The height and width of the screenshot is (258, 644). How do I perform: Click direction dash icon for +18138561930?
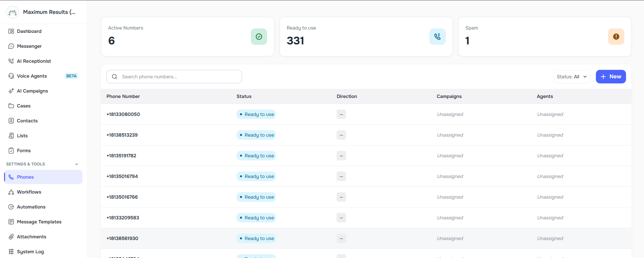tap(341, 238)
